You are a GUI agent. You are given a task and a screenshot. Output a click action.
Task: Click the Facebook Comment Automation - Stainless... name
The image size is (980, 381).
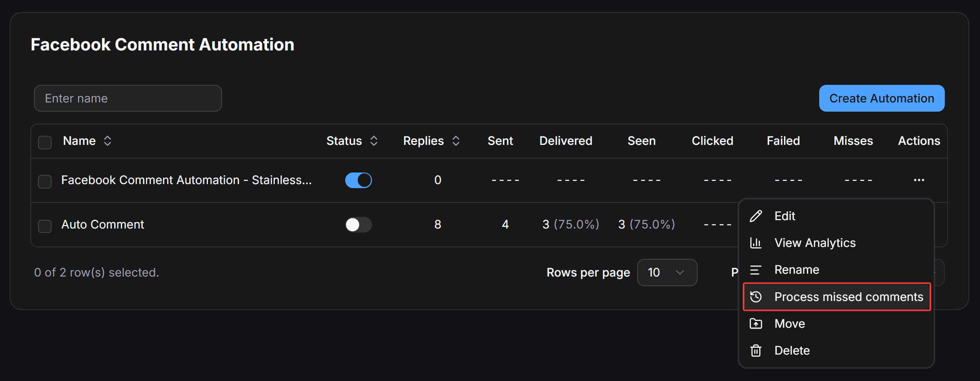pyautogui.click(x=186, y=180)
